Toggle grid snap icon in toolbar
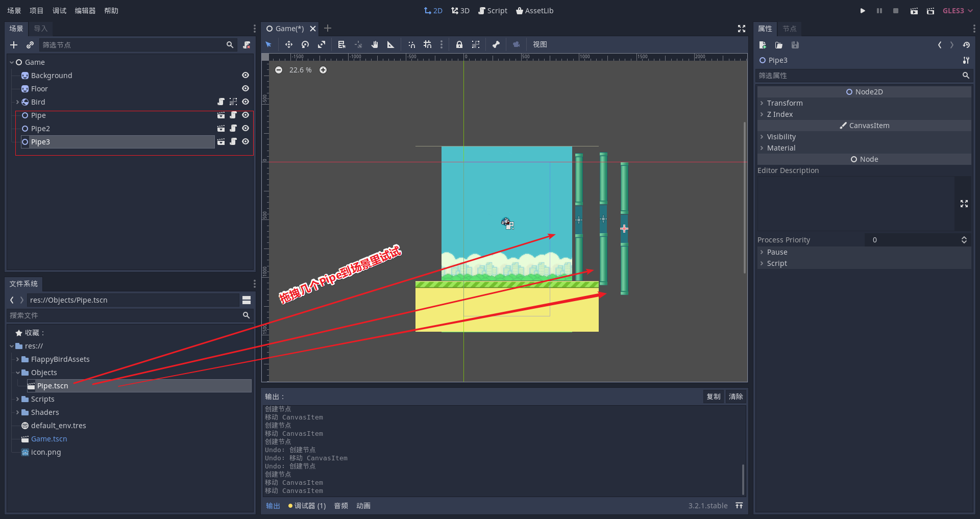The height and width of the screenshot is (519, 980). point(428,44)
